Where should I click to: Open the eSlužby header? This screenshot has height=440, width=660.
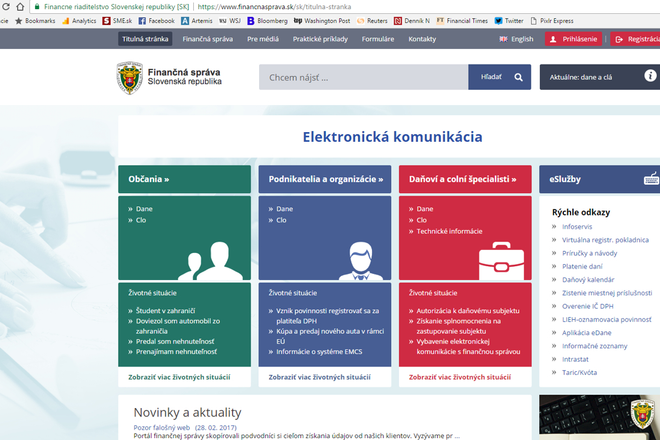[600, 179]
